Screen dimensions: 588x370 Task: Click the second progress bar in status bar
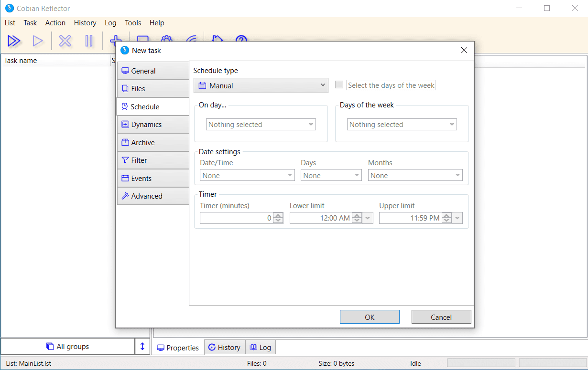tap(552, 363)
